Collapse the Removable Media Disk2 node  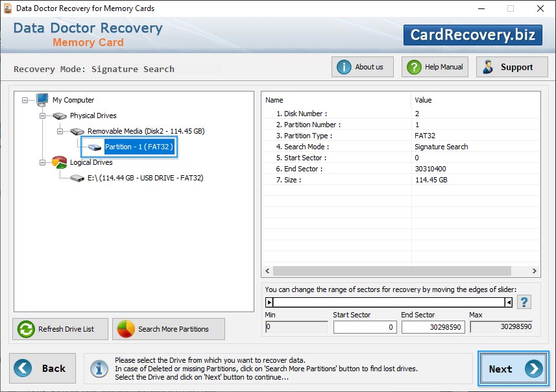60,132
